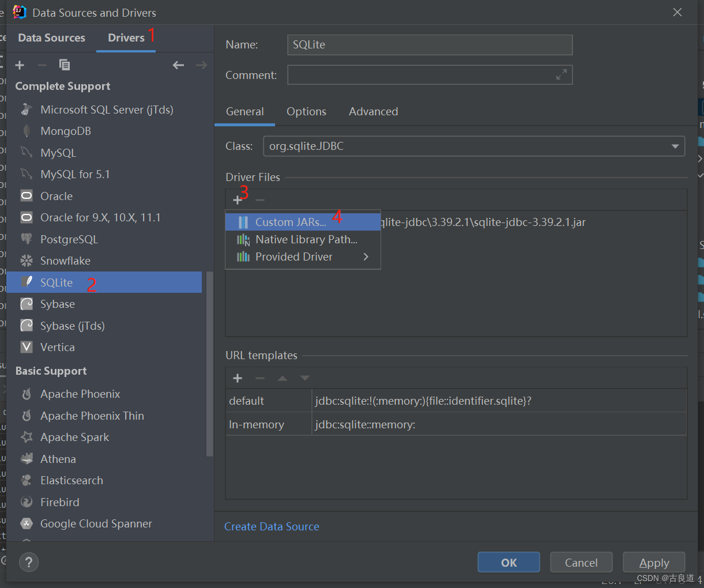704x588 pixels.
Task: Click the Name field containing SQLite
Action: click(430, 45)
